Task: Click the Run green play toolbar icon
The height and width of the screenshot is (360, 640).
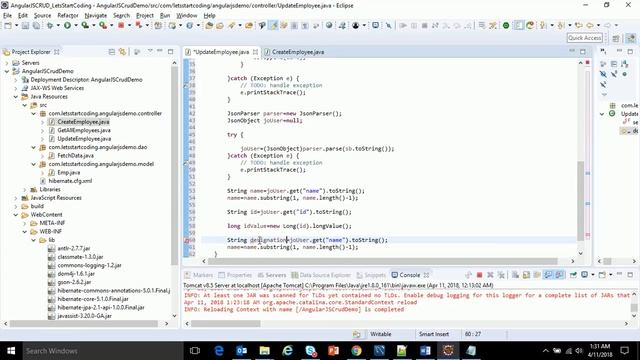Action: tap(67, 26)
